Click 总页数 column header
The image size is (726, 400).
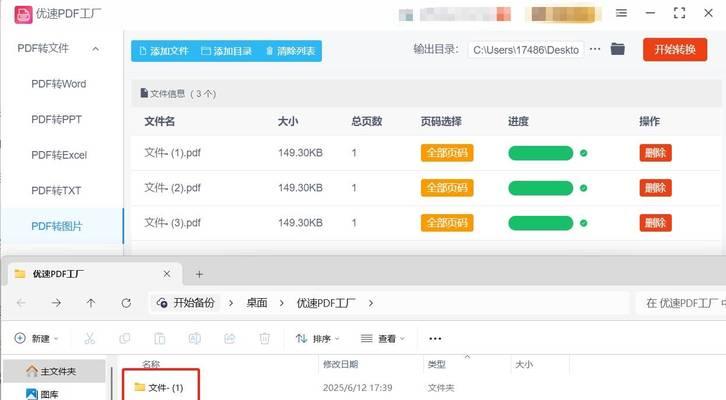[x=366, y=121]
